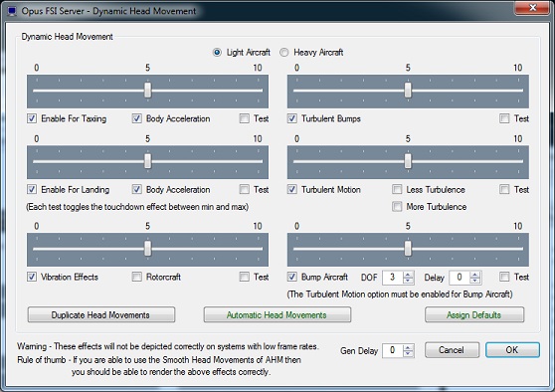Image resolution: width=555 pixels, height=392 pixels.
Task: Check the Test box in Turbulent Bumps row
Action: pos(504,118)
